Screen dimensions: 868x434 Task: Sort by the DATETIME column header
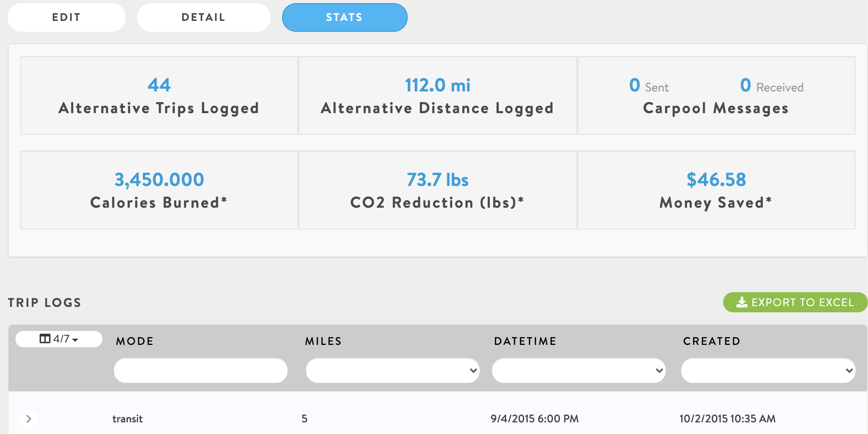[x=525, y=341]
